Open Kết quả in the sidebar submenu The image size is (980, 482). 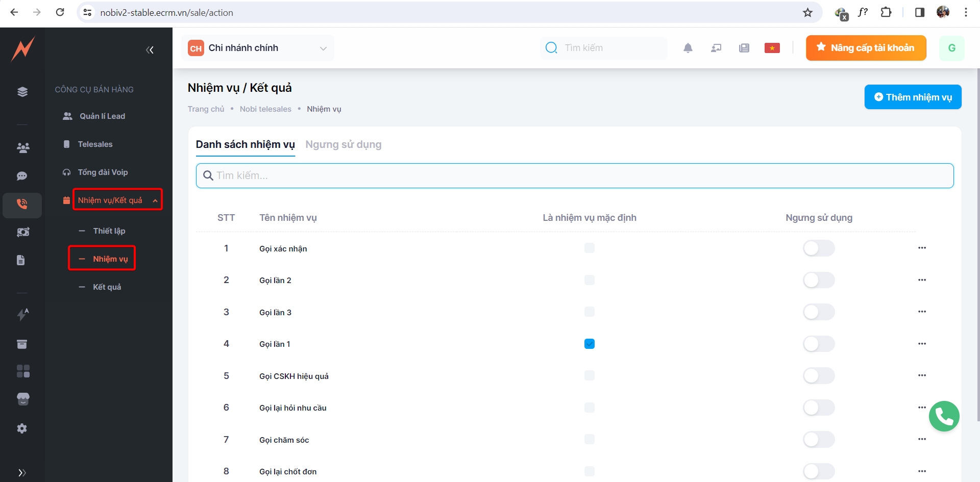pos(107,287)
